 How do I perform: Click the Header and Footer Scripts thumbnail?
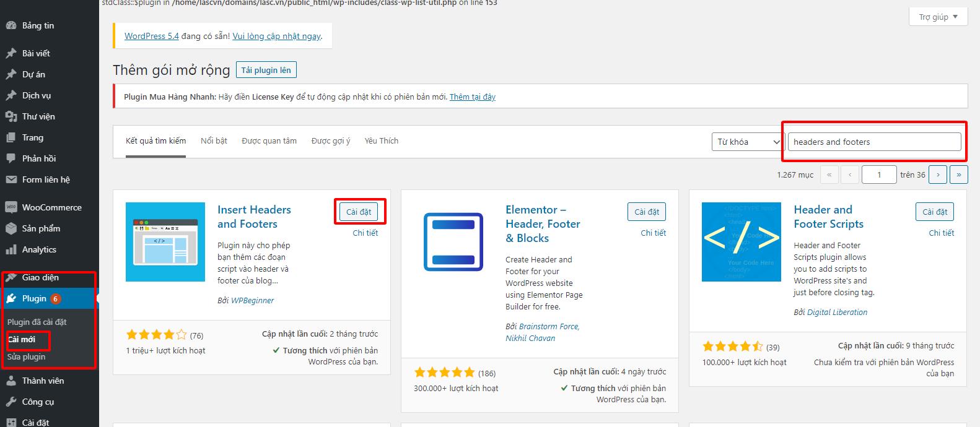pyautogui.click(x=742, y=242)
